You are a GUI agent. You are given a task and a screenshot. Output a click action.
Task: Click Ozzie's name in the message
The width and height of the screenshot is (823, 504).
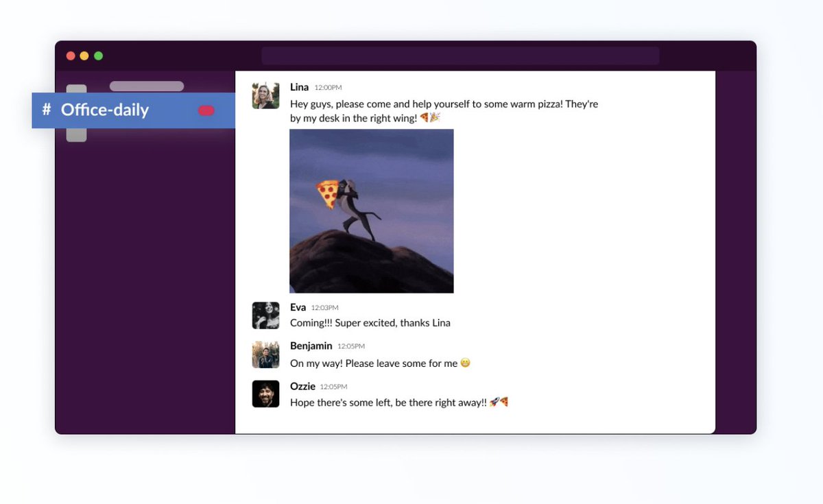pyautogui.click(x=302, y=386)
